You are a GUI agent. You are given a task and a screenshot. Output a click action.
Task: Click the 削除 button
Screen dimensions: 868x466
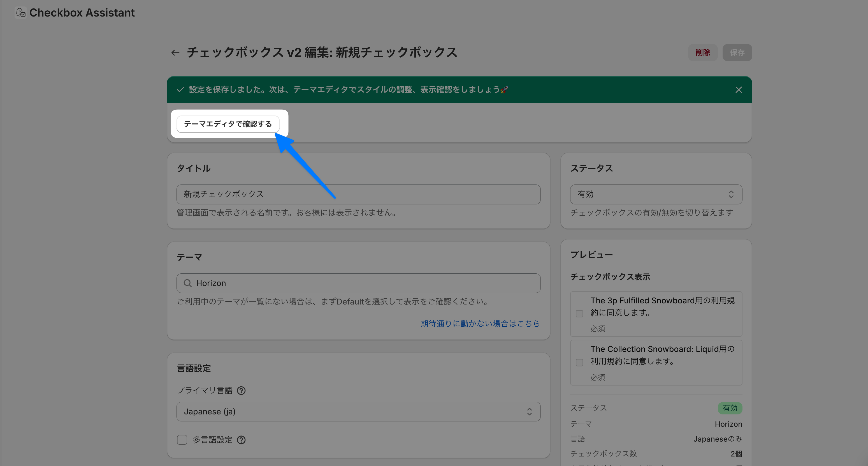tap(703, 53)
